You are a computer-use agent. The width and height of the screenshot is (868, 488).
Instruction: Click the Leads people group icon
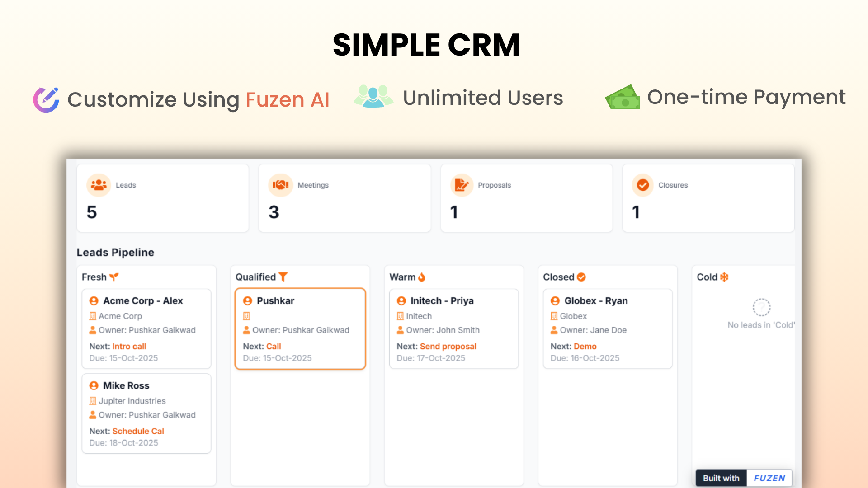pos(99,185)
